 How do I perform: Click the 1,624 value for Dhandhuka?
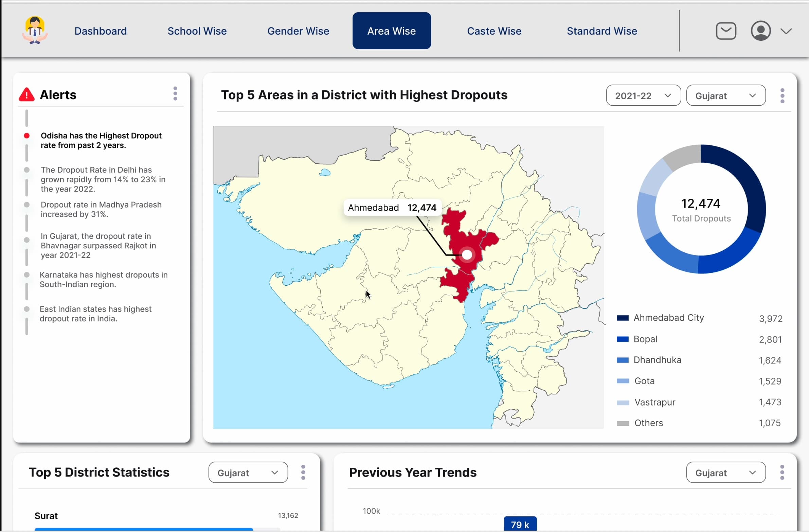tap(770, 360)
